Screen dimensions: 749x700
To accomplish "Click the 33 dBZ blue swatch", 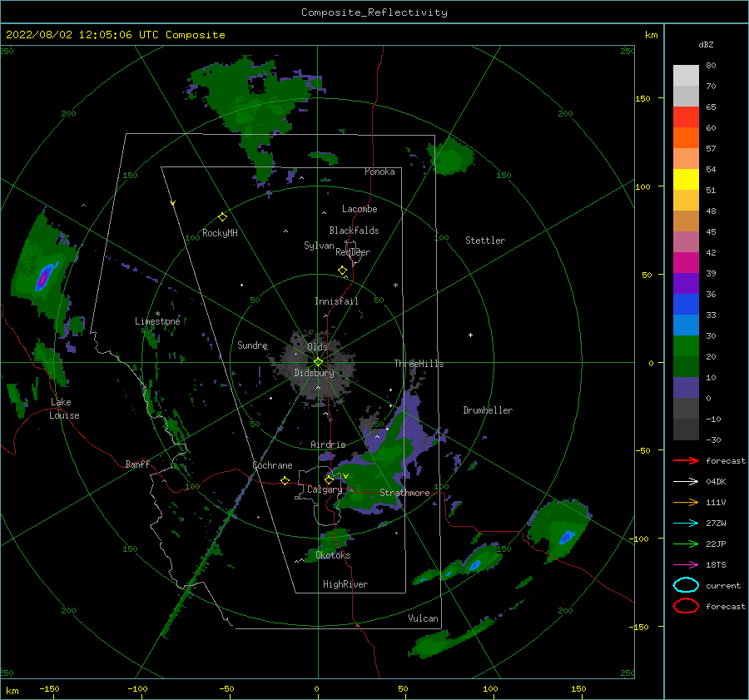I will (686, 304).
